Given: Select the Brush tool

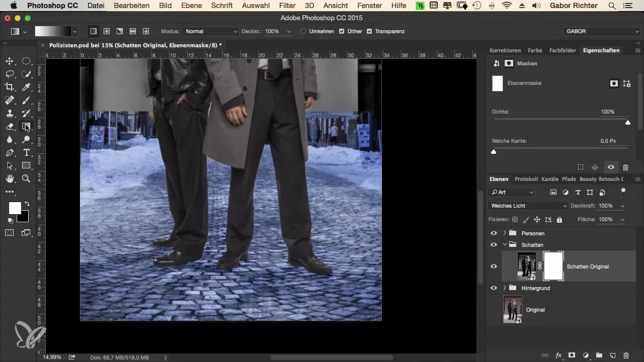Looking at the screenshot, I should click(26, 101).
